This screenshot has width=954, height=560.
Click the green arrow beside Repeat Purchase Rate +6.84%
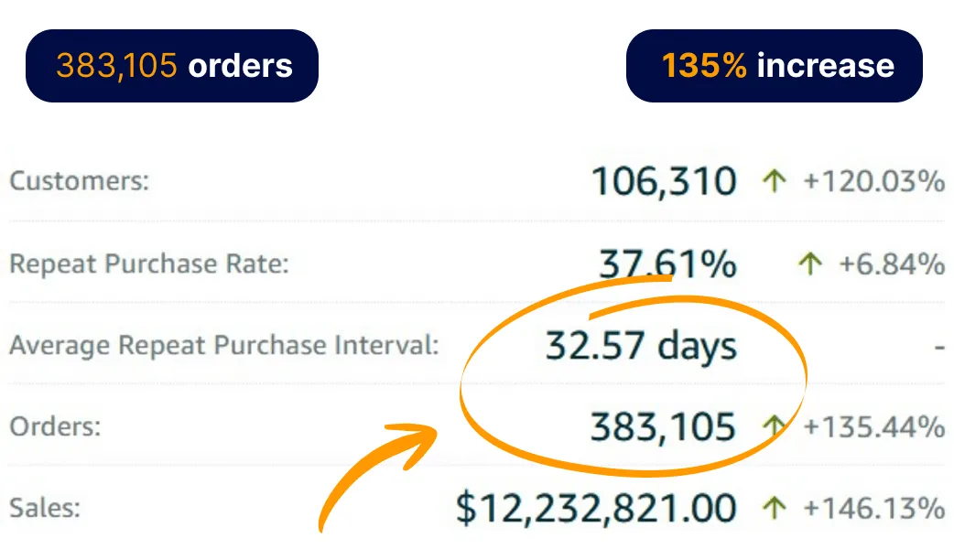(x=810, y=264)
